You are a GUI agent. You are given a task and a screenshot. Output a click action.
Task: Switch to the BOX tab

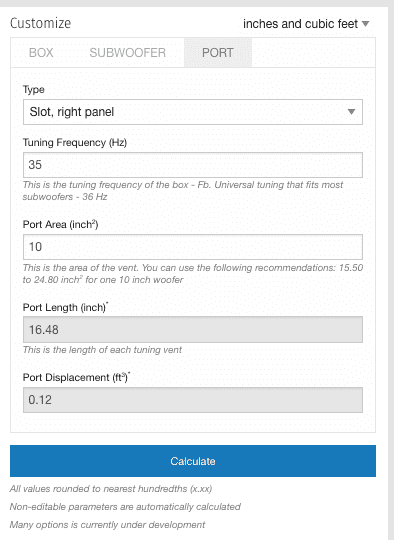click(41, 53)
